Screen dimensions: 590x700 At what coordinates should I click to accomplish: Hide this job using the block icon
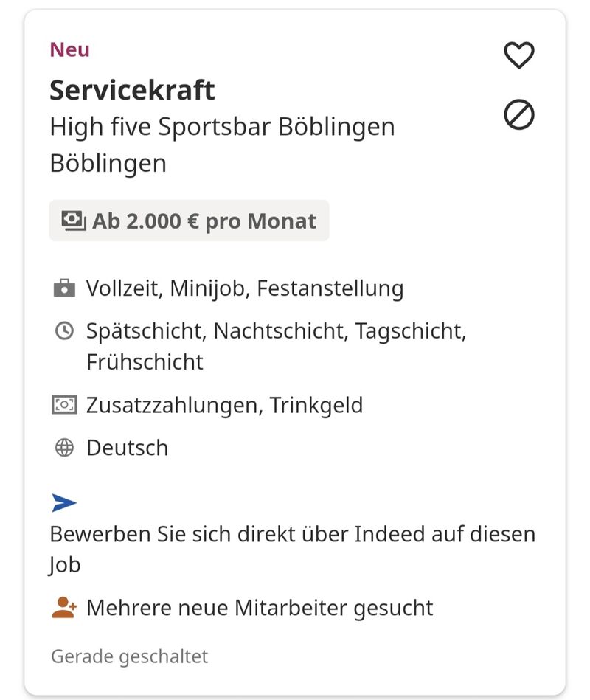(518, 115)
